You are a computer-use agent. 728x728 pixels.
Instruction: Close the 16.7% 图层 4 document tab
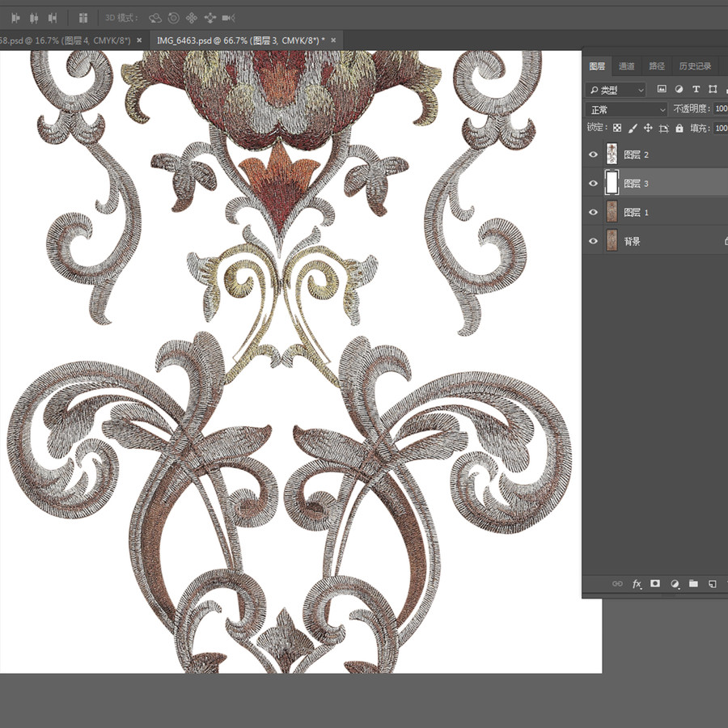click(x=139, y=40)
